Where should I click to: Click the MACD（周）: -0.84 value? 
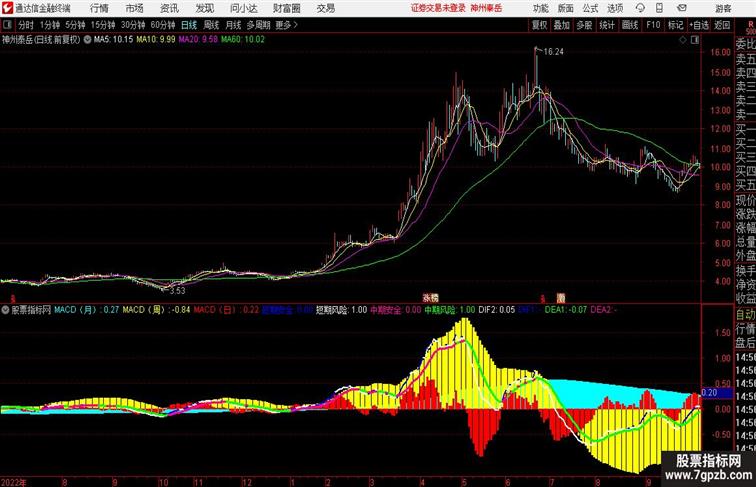tap(156, 310)
